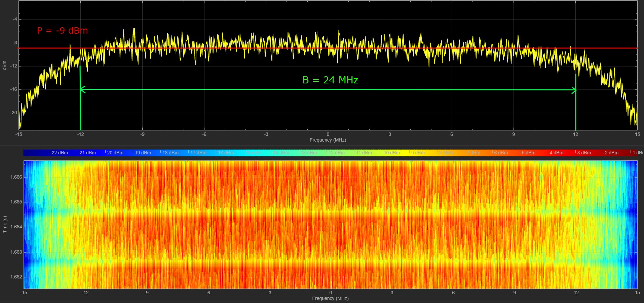644x303 pixels.
Task: Click the -3 tick on spectrogram frequency axis
Action: click(x=269, y=293)
